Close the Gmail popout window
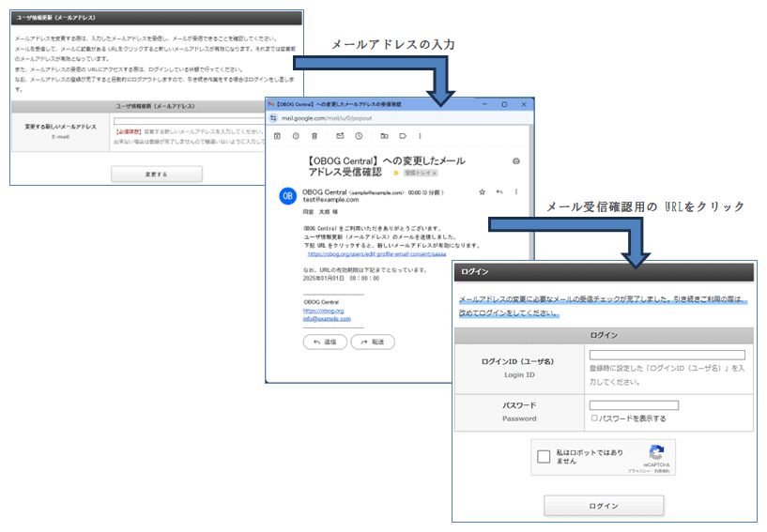 point(524,104)
